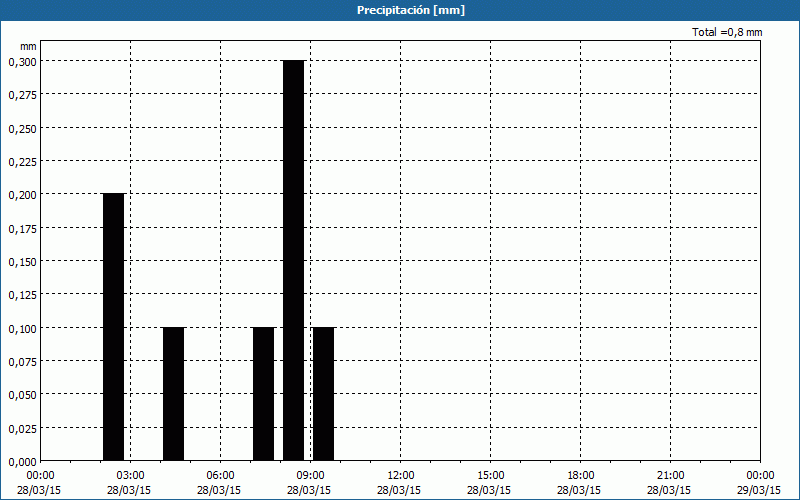
Task: Click the 0,025 y-axis label
Action: click(22, 428)
